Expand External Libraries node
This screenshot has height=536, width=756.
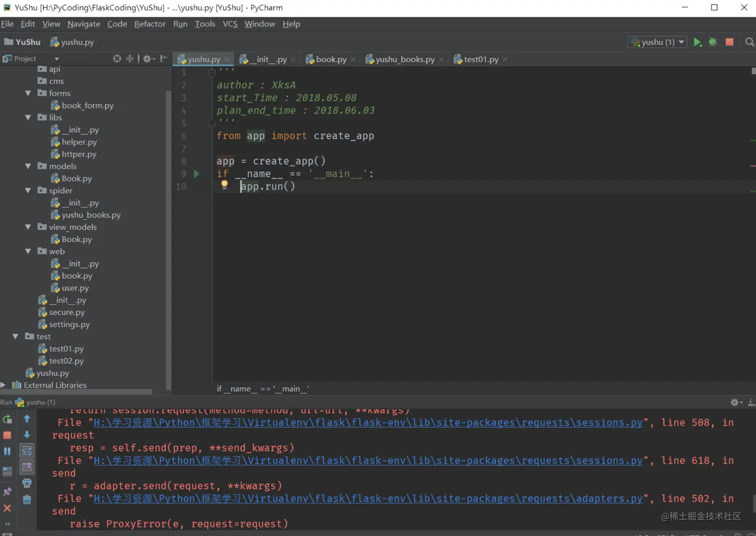(3, 385)
